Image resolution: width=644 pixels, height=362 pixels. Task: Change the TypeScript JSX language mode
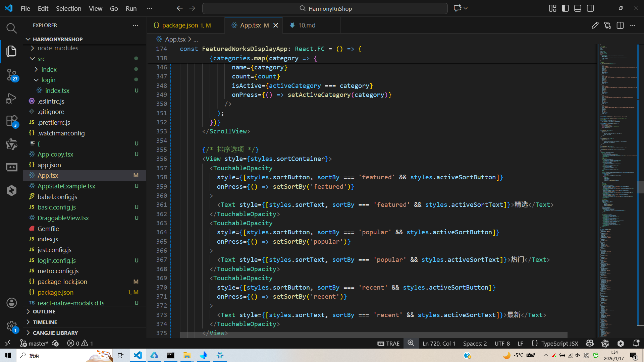(x=559, y=343)
